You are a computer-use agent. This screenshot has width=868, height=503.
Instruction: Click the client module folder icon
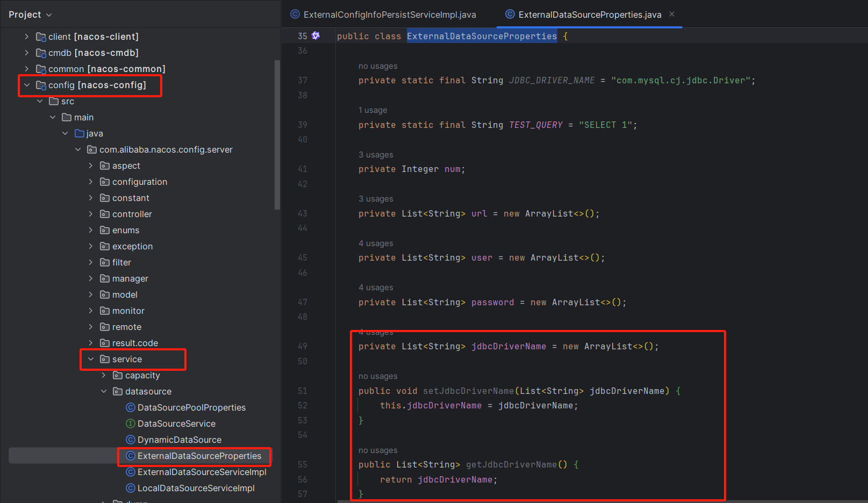[x=41, y=37]
